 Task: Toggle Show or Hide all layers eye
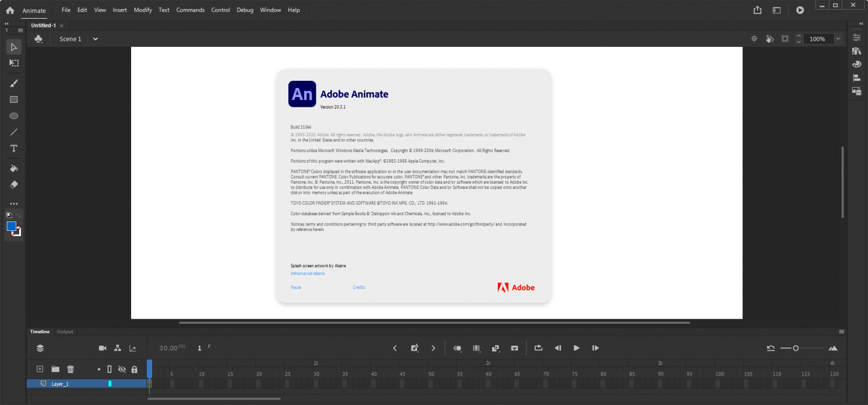[x=122, y=369]
